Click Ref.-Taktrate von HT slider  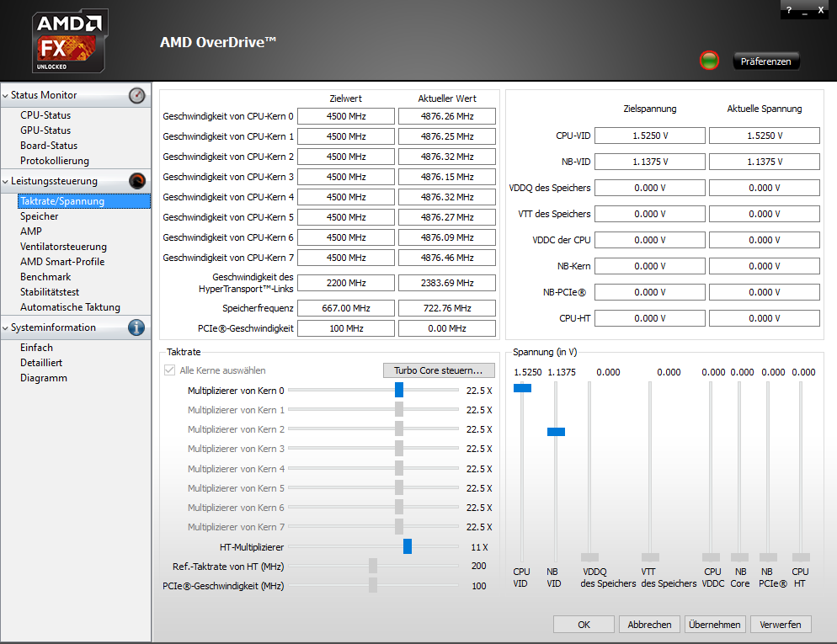click(x=373, y=566)
